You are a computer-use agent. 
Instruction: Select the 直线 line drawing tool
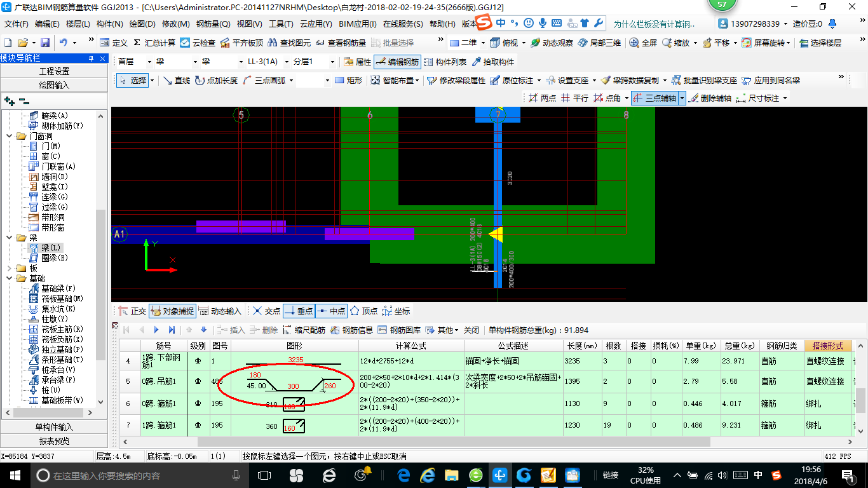click(176, 81)
